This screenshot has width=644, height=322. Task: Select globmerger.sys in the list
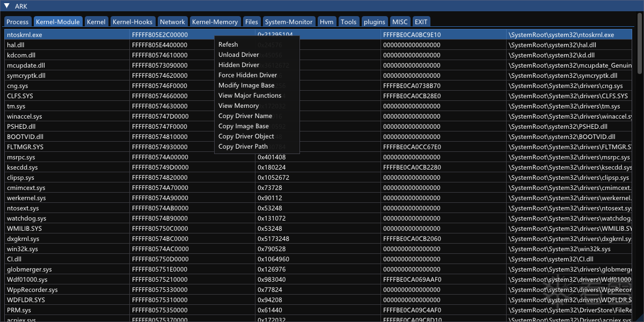pyautogui.click(x=318, y=269)
